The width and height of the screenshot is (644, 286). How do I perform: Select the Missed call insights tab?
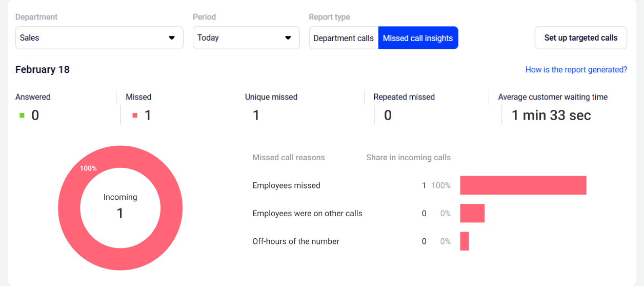point(418,38)
